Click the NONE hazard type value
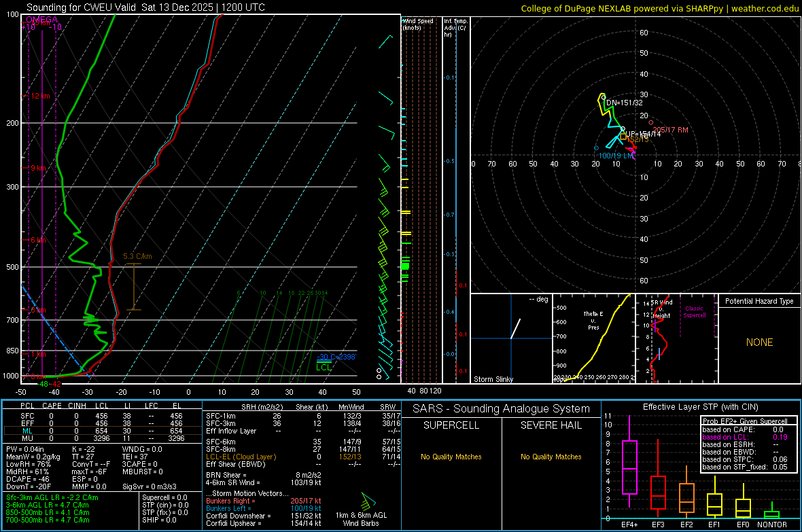The height and width of the screenshot is (532, 802). pyautogui.click(x=759, y=342)
